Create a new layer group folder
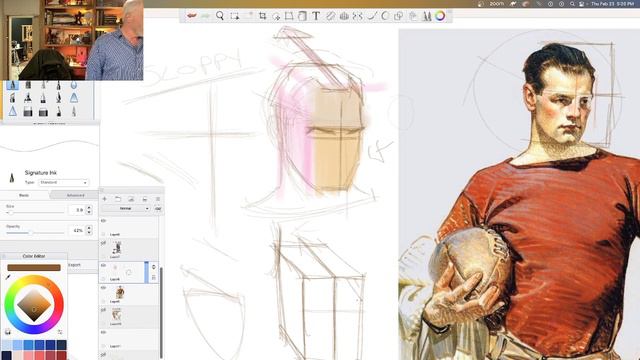The width and height of the screenshot is (640, 360). click(x=118, y=199)
